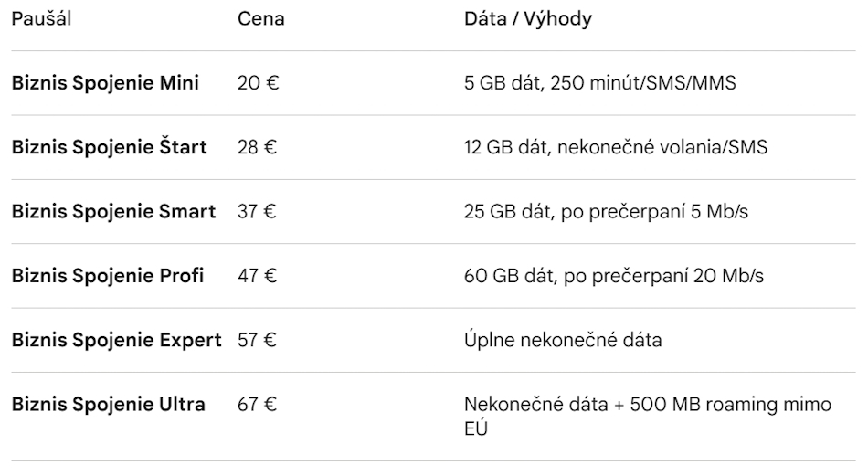
Task: Select the 25 GB dát benefits text
Action: click(x=606, y=212)
